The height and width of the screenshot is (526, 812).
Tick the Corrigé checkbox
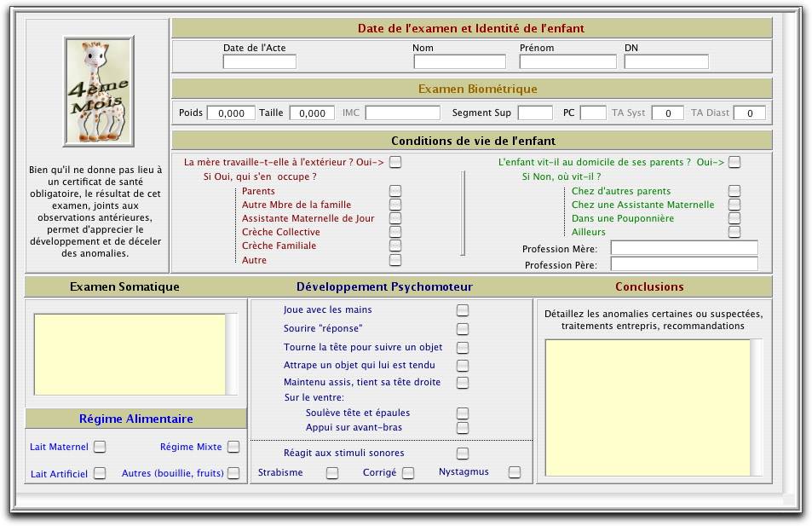[408, 473]
